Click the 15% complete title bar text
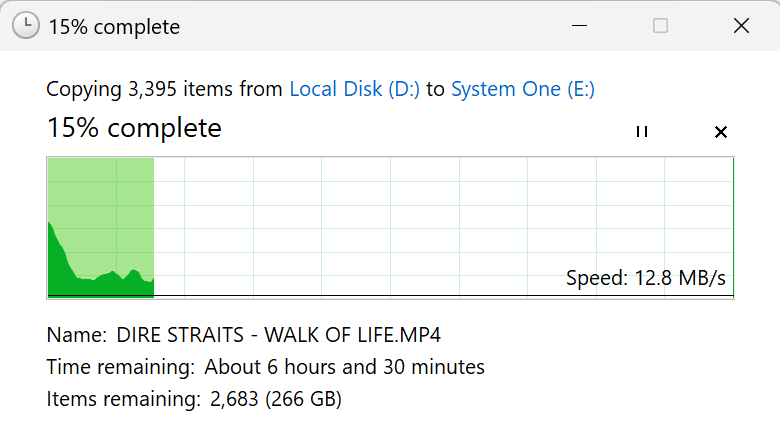Image resolution: width=780 pixels, height=433 pixels. pos(114,27)
